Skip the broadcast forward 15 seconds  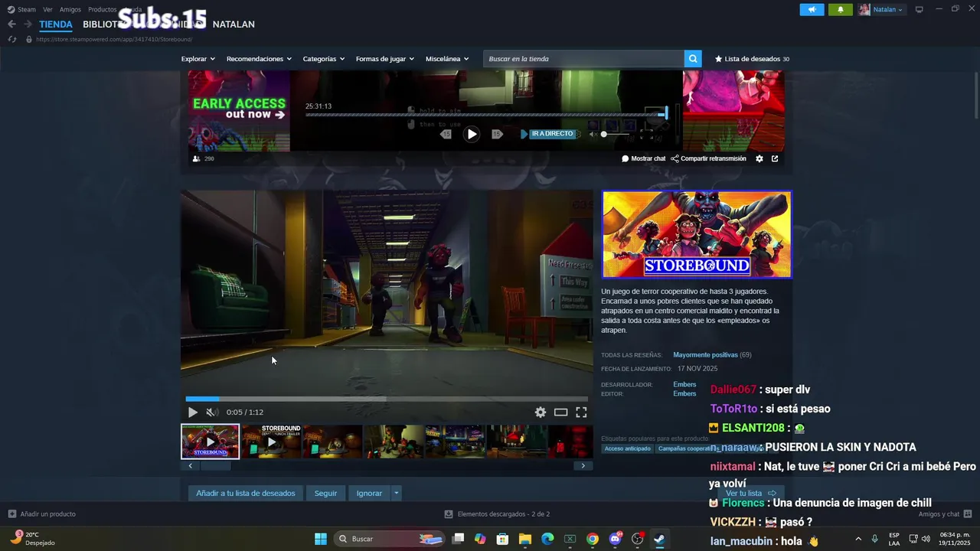click(497, 134)
